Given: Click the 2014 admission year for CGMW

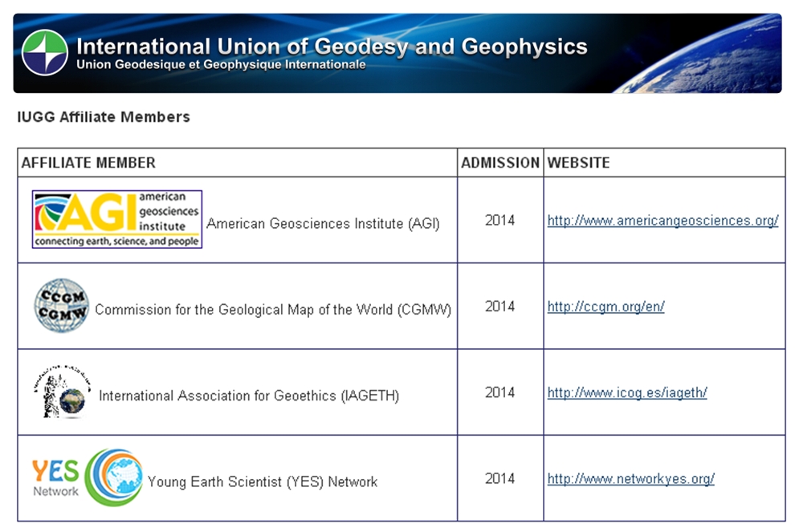Looking at the screenshot, I should tap(500, 307).
